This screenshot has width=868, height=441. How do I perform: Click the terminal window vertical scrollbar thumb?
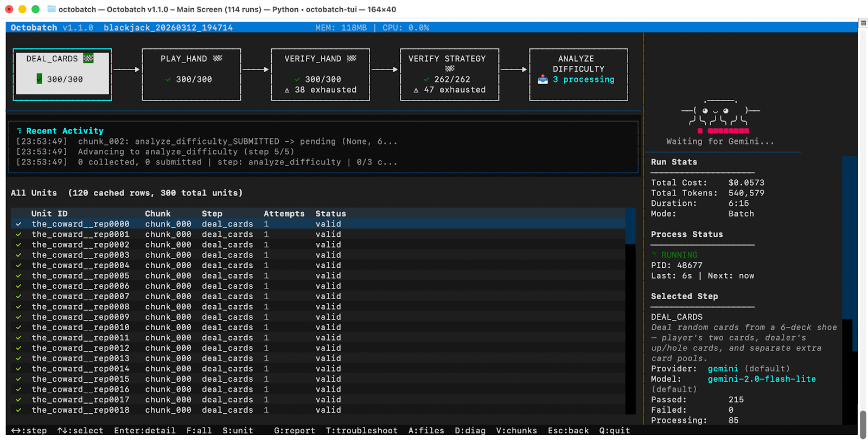(863, 425)
